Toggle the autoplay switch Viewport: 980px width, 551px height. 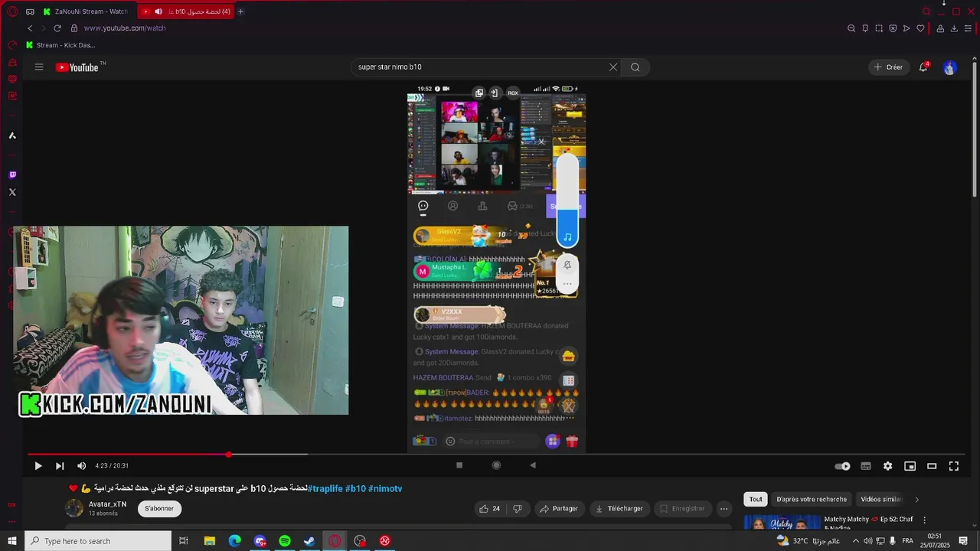tap(842, 466)
